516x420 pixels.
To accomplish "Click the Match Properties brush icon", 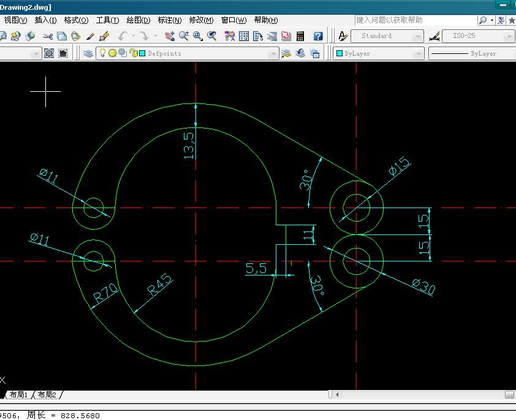I will click(x=90, y=36).
